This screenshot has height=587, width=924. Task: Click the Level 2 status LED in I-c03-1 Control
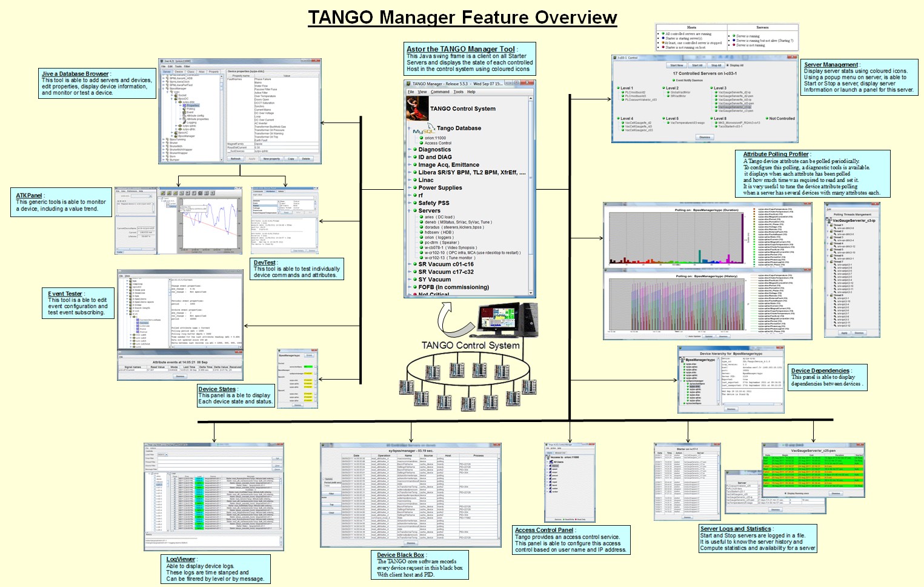coord(663,88)
